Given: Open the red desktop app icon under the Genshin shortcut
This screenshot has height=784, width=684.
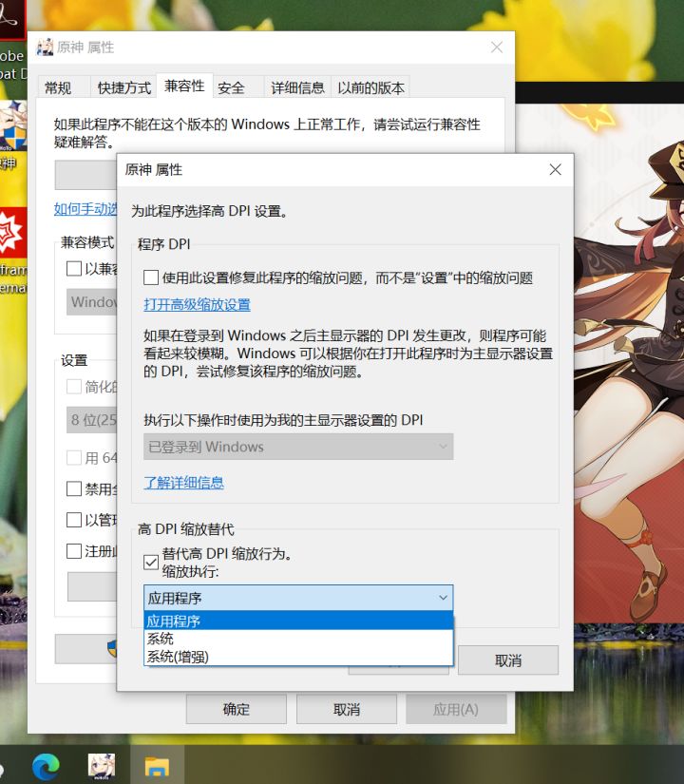Looking at the screenshot, I should [x=12, y=233].
